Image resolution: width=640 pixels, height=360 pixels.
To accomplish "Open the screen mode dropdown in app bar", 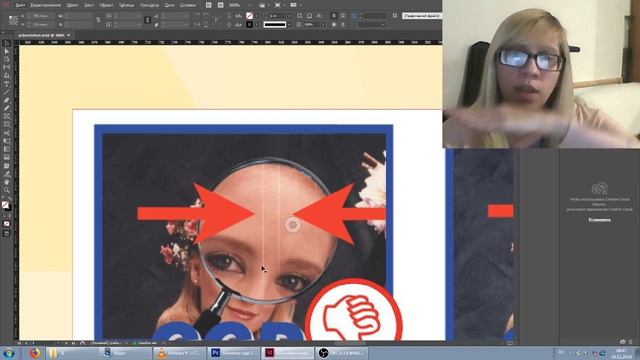I will pyautogui.click(x=279, y=5).
